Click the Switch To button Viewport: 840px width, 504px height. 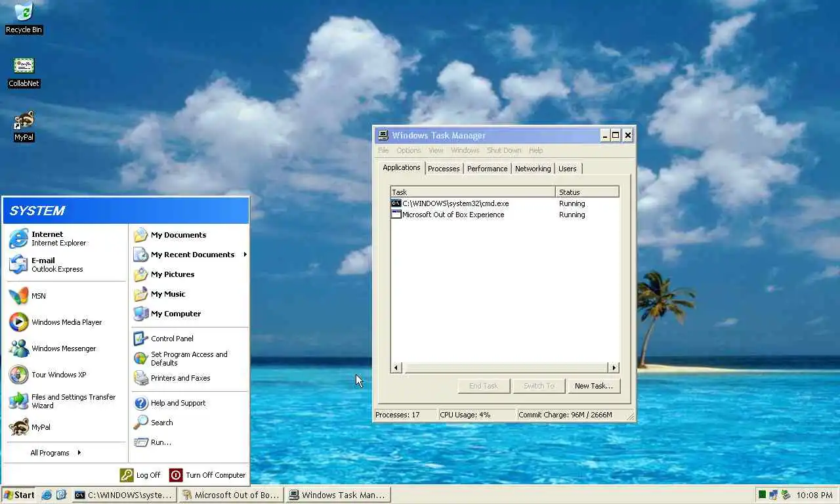coord(539,386)
